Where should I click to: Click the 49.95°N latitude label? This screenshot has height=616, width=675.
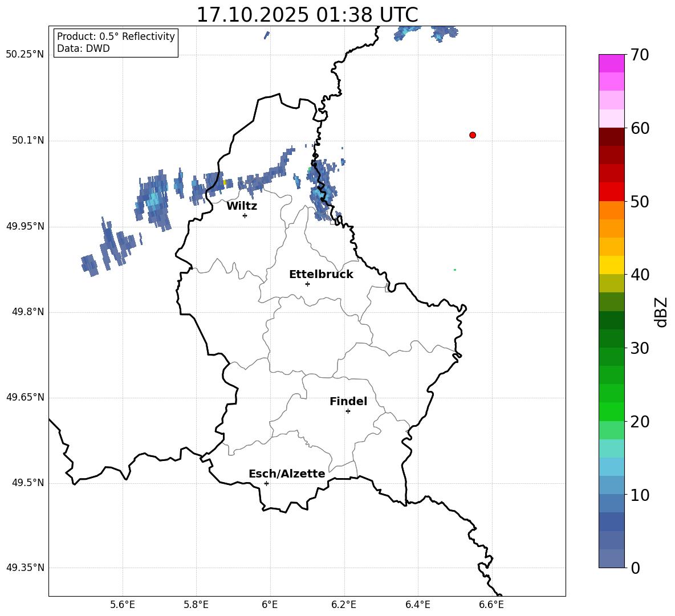click(x=25, y=226)
